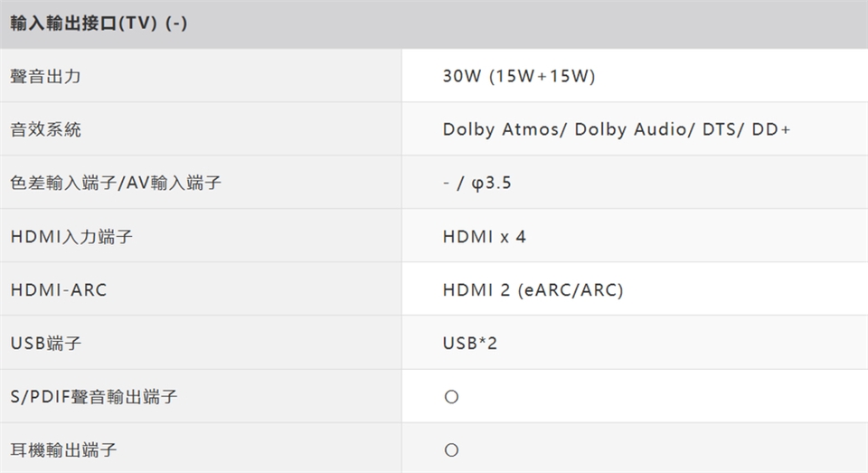Select the 30W (15W+15W) value

tap(518, 76)
